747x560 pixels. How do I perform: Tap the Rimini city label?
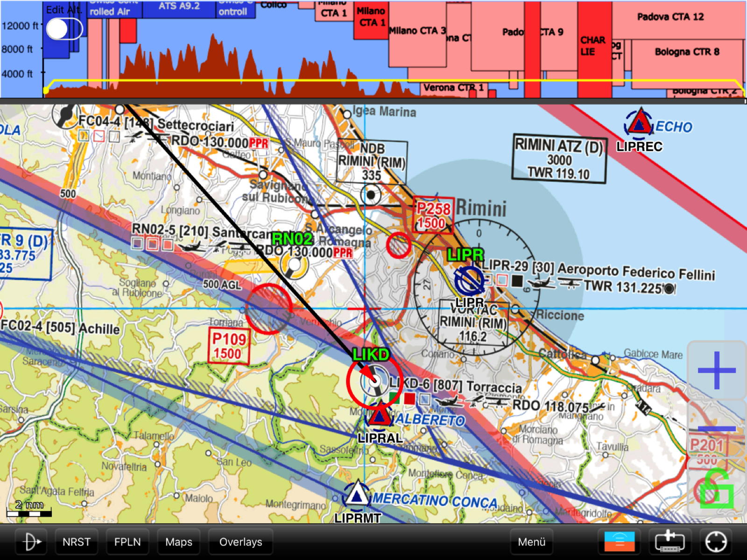coord(481,208)
